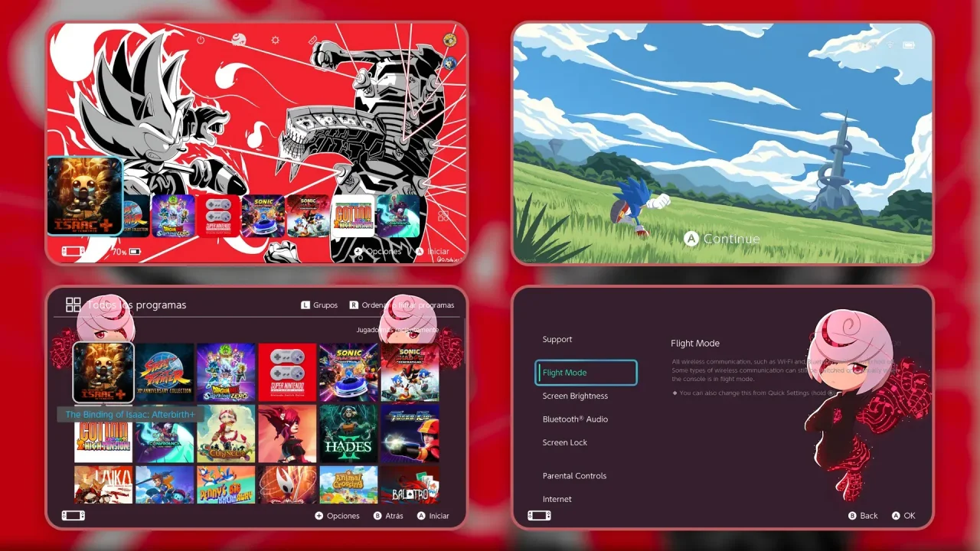980x551 pixels.
Task: Open Screen Brightness setting
Action: (575, 396)
